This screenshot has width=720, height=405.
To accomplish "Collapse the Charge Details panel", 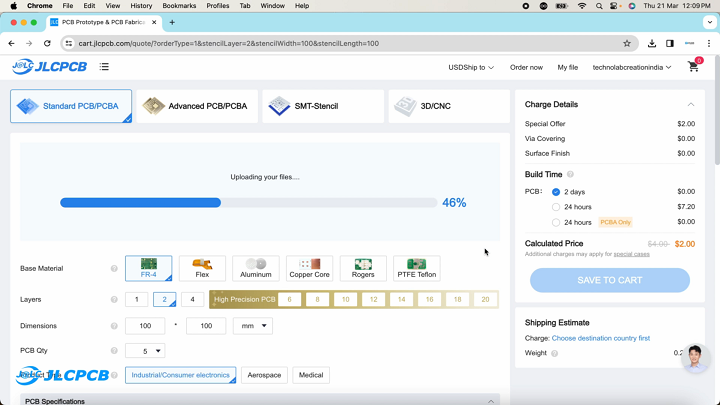I will [691, 105].
